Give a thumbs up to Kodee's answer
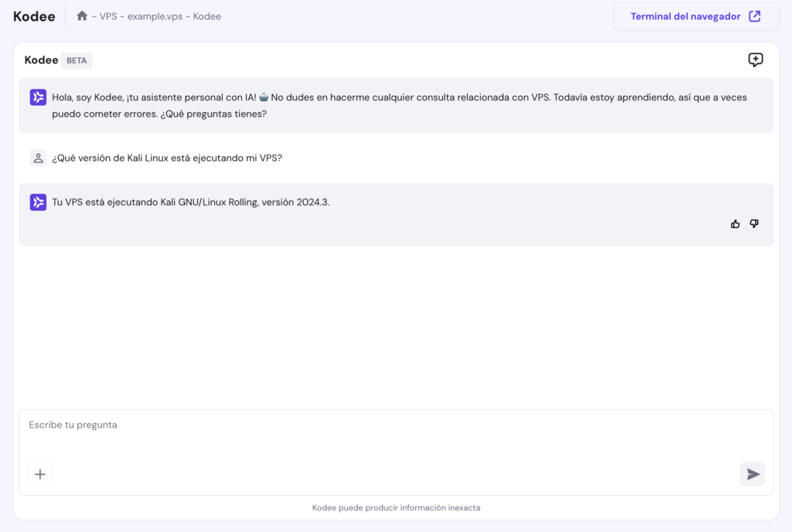This screenshot has width=792, height=532. coord(735,224)
